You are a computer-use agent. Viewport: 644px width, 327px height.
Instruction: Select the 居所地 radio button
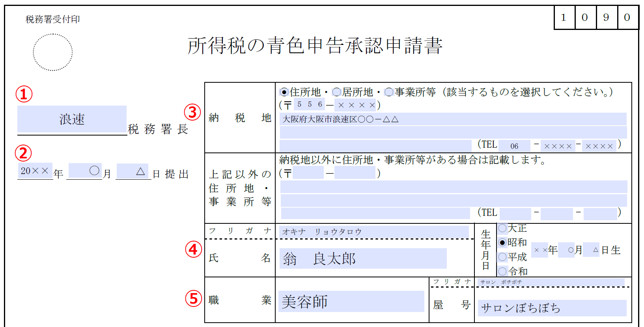tap(336, 92)
